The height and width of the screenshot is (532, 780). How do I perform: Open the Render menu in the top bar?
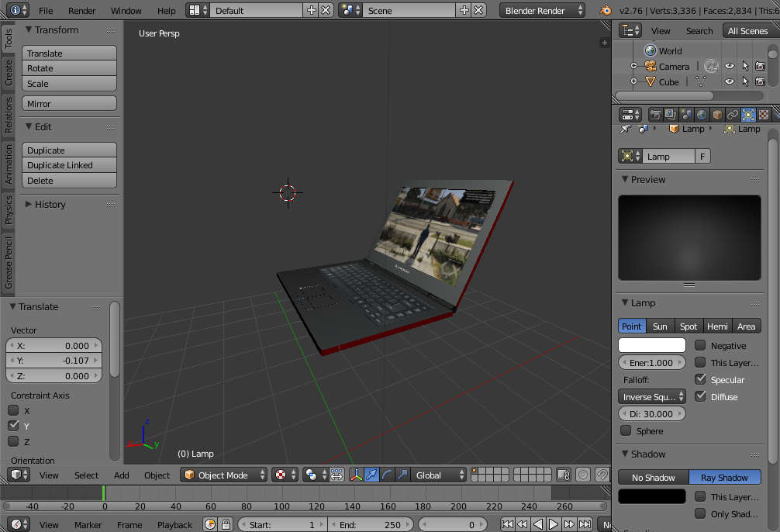[x=82, y=11]
